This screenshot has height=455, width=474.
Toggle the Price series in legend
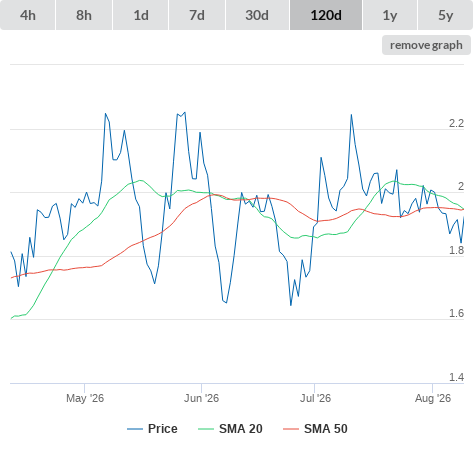pyautogui.click(x=152, y=429)
